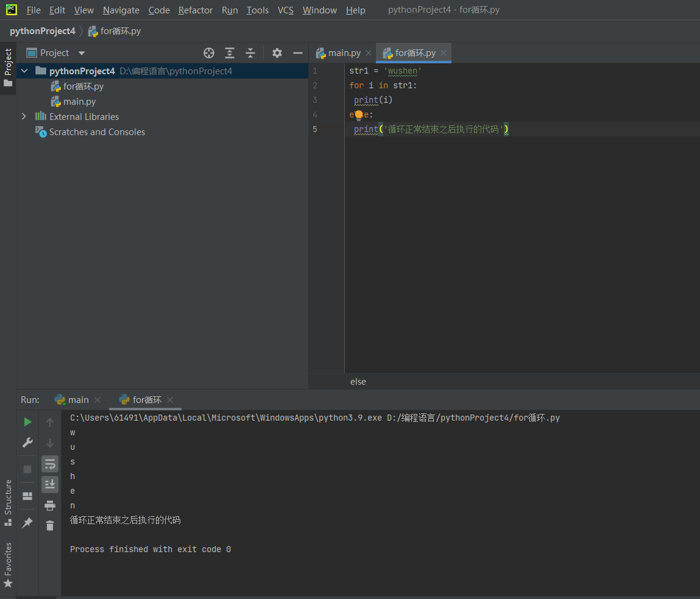Close the for循环 run tab
Viewport: 700px width, 599px height.
(x=170, y=400)
